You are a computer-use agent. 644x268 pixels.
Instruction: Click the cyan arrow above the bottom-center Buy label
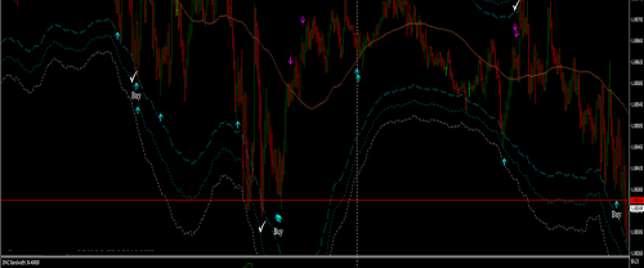(278, 218)
